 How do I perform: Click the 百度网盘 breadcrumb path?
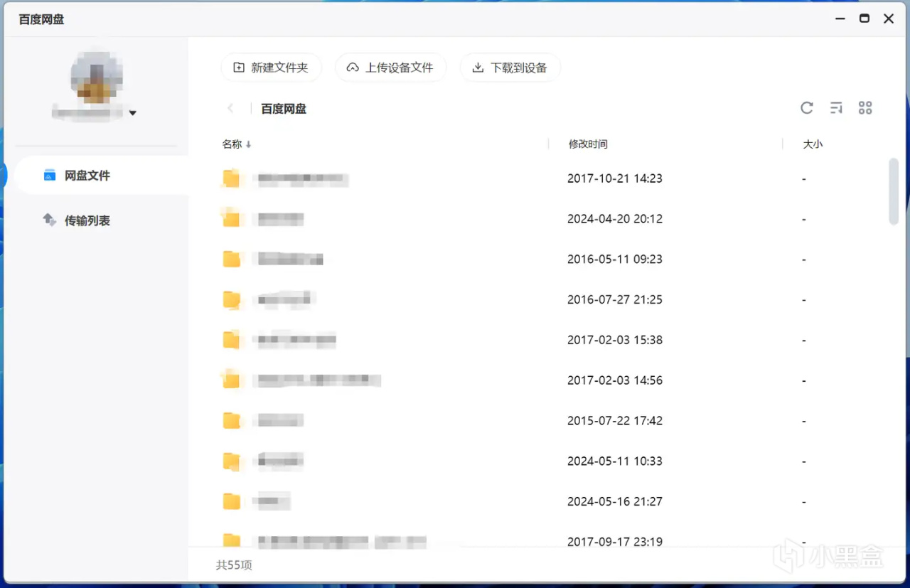(x=284, y=109)
